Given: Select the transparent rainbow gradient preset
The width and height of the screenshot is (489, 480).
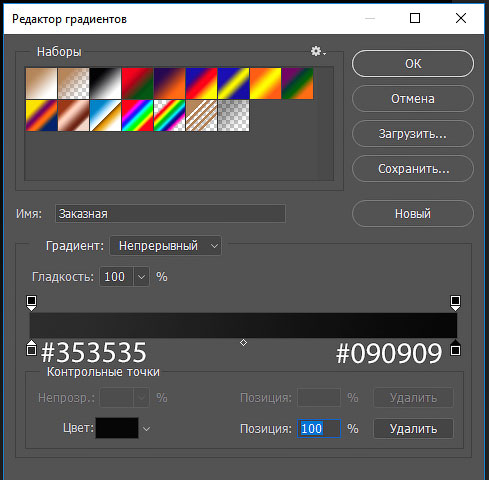Looking at the screenshot, I should point(169,116).
